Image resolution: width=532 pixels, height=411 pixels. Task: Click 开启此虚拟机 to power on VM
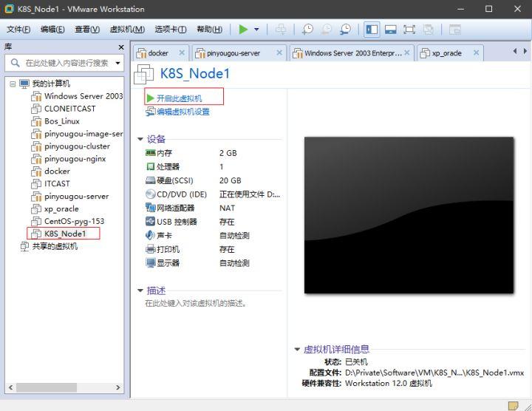click(179, 98)
